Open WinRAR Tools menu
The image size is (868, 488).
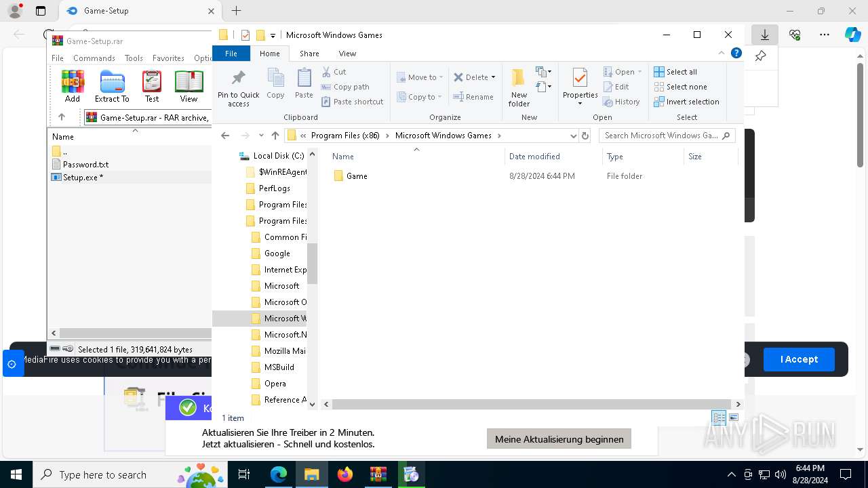click(x=134, y=58)
